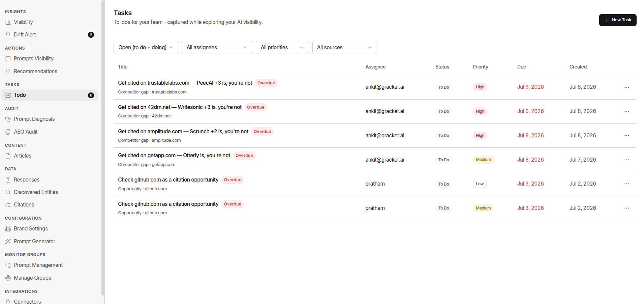Select the Prompts Visibility chat icon
This screenshot has width=644, height=304.
[x=8, y=59]
